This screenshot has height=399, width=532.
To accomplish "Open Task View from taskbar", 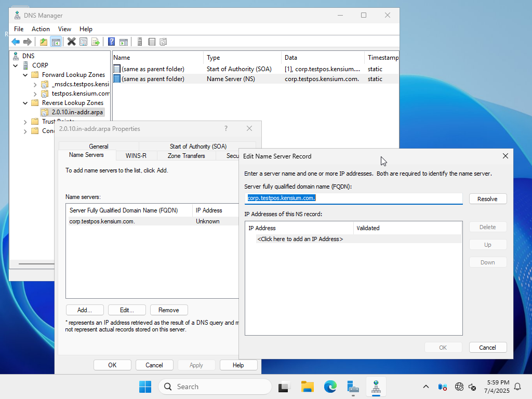I will coord(284,387).
